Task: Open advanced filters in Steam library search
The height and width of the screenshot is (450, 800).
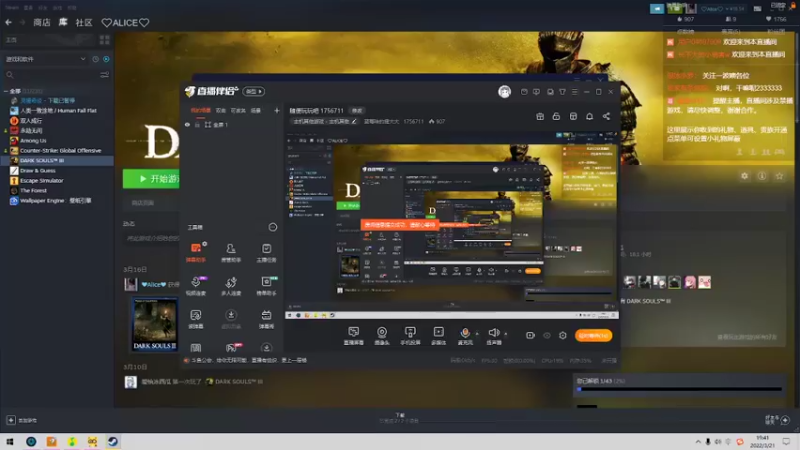Action: [104, 75]
